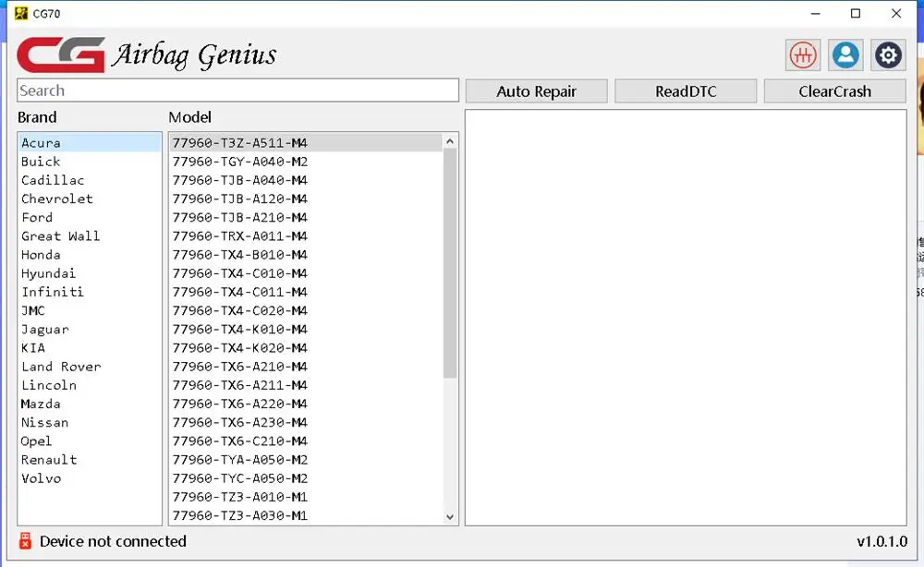The height and width of the screenshot is (567, 924).
Task: Minimize the CG70 window
Action: tap(816, 13)
